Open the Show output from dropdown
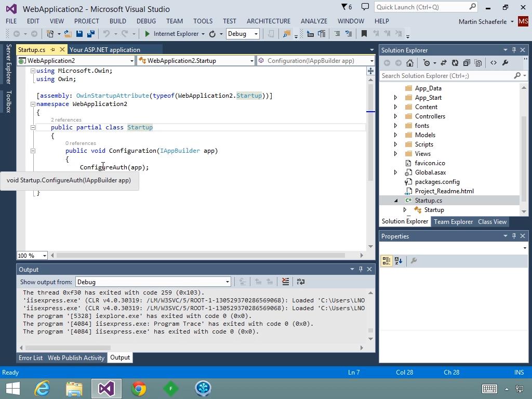 point(153,282)
